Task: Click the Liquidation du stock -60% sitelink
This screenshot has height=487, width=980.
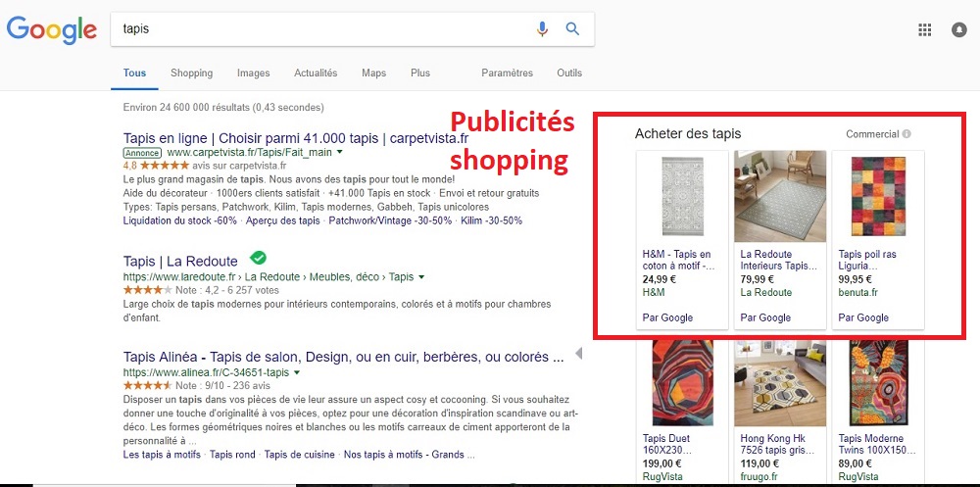Action: pyautogui.click(x=179, y=220)
